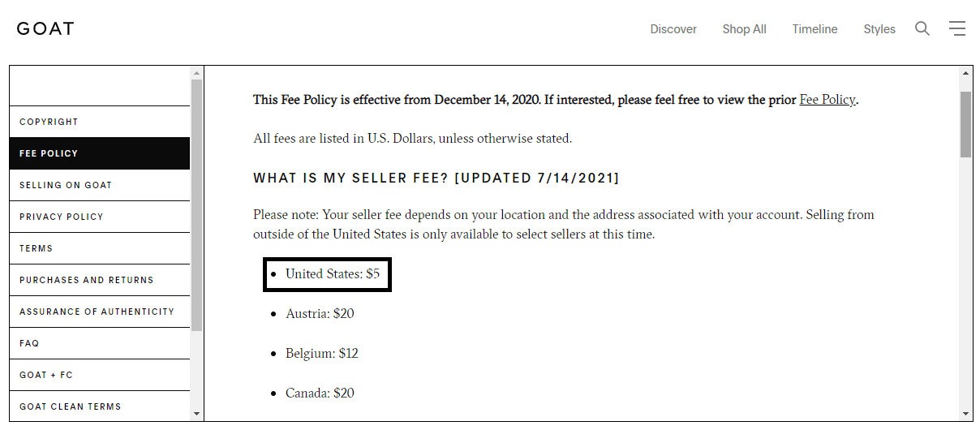Image resolution: width=980 pixels, height=430 pixels.
Task: Open the search magnifier icon
Action: click(922, 28)
